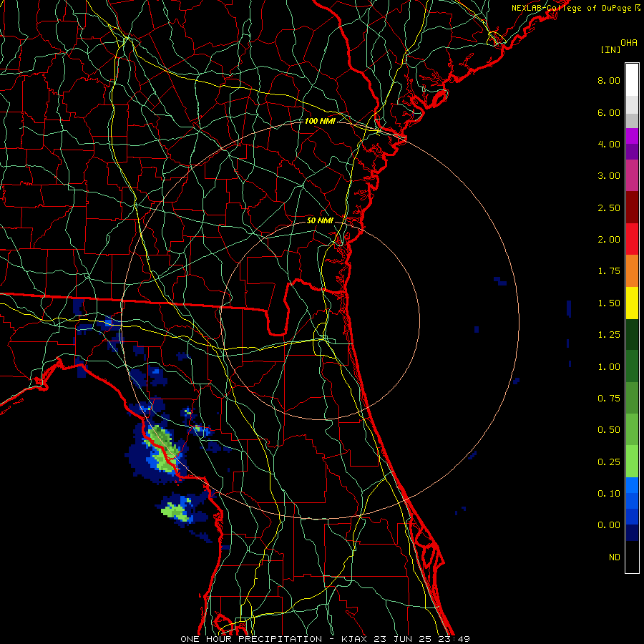
Task: Click the 3.00 legend value
Action: (609, 176)
